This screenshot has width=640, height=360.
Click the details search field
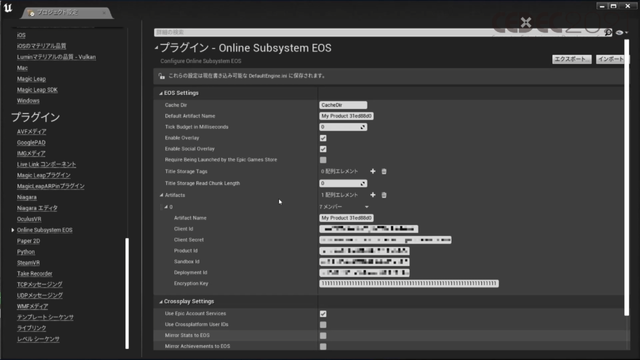coord(378,32)
